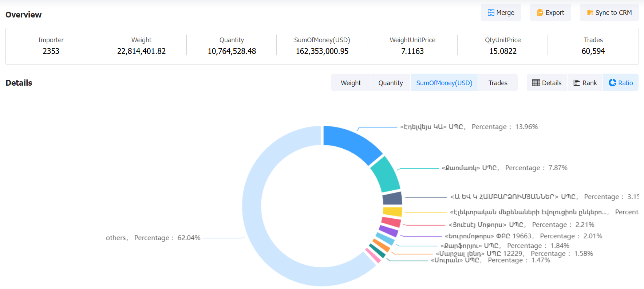Switch to the Quantity tab
Image resolution: width=644 pixels, height=289 pixels.
[x=391, y=83]
